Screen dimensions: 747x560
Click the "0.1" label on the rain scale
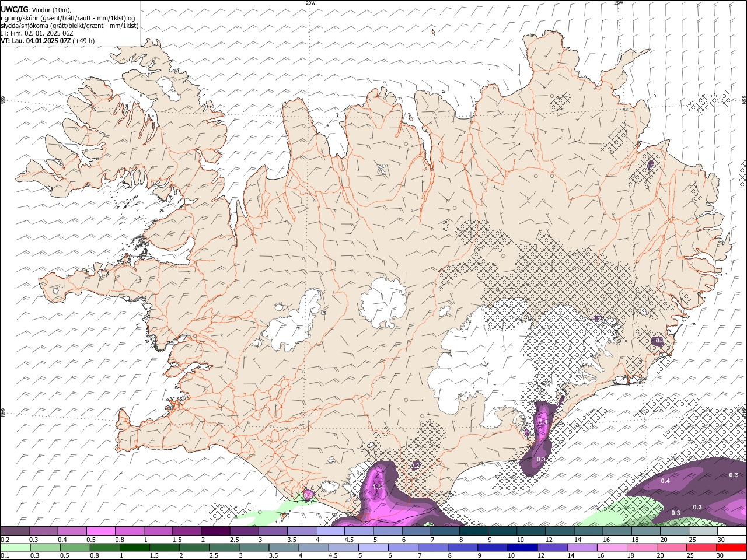tap(5, 555)
